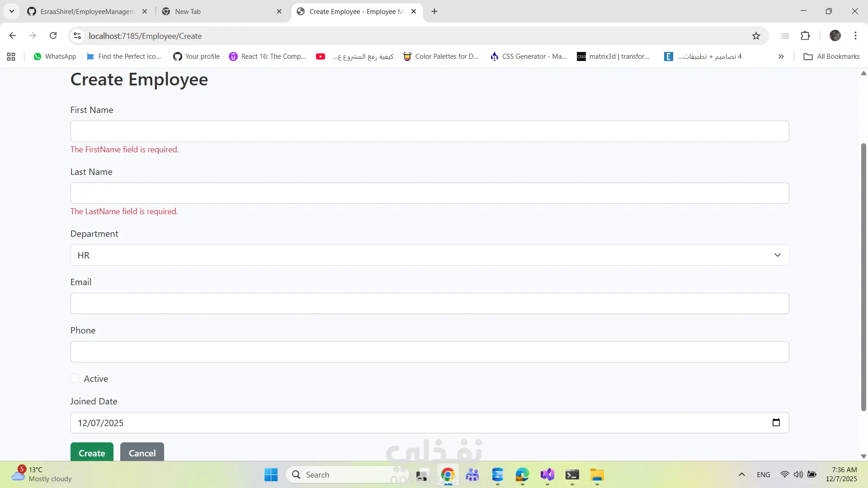Image resolution: width=868 pixels, height=488 pixels.
Task: Click the site information icon in address bar
Action: coord(77,36)
